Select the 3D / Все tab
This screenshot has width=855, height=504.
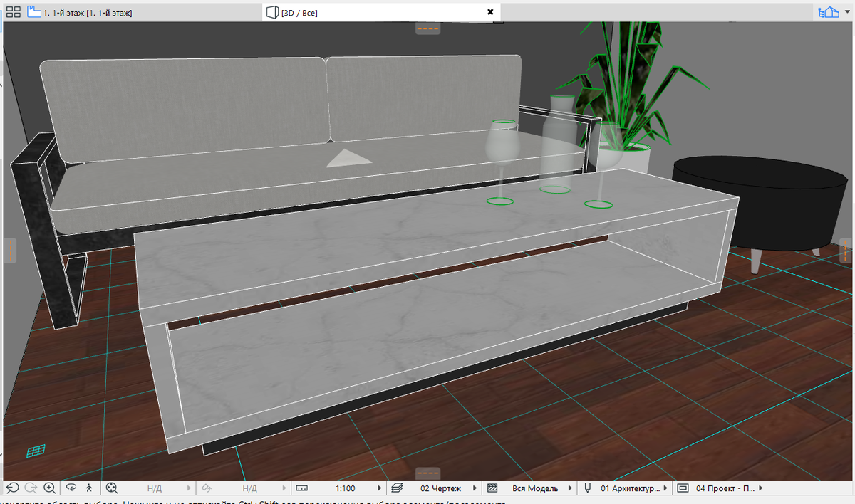tap(381, 12)
